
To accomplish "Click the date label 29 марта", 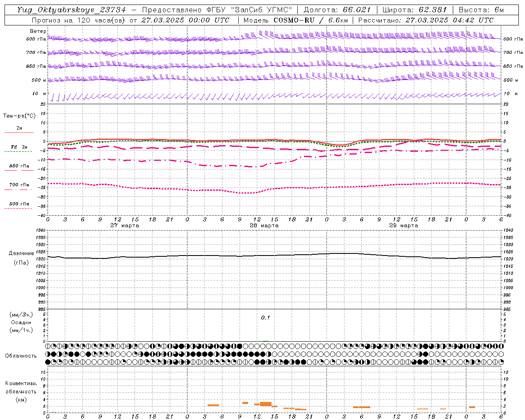I will point(404,226).
